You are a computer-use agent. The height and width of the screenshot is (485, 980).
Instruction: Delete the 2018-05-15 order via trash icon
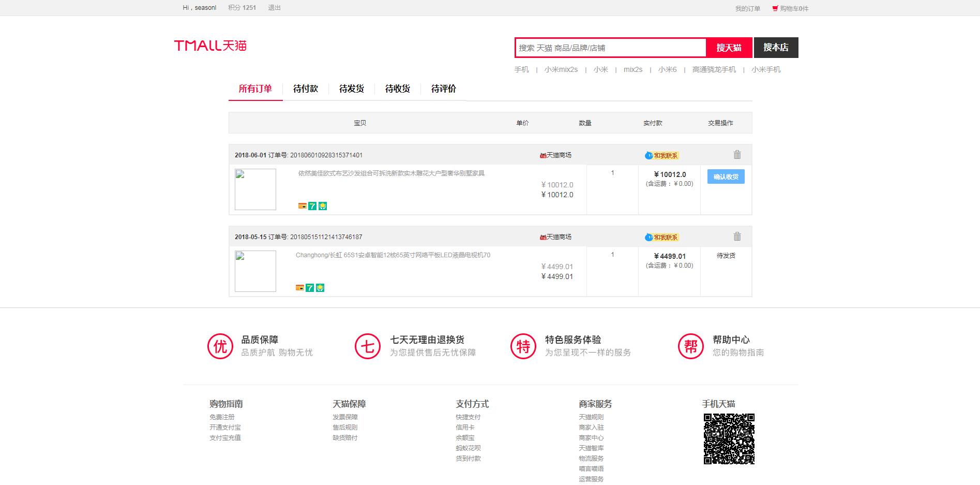coord(737,237)
